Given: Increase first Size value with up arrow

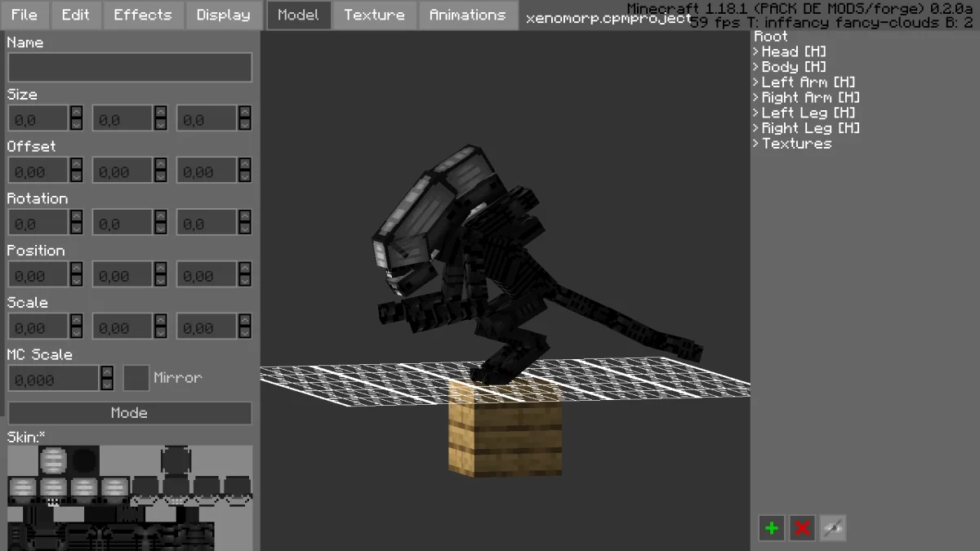Looking at the screenshot, I should coord(76,112).
